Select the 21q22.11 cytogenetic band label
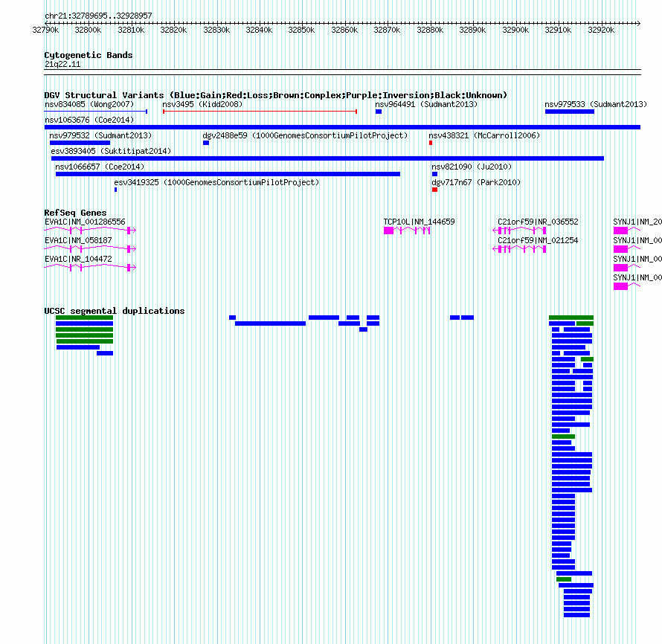The image size is (662, 644). pos(62,64)
